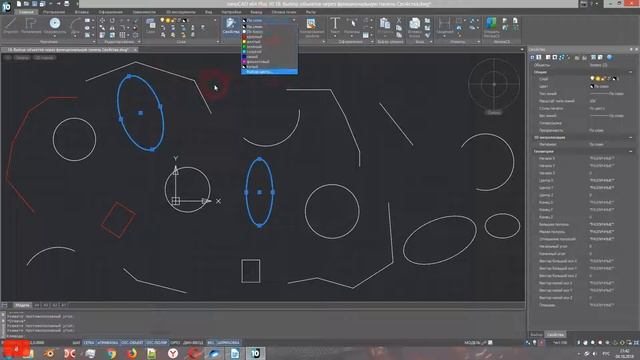Click the cut scissors icon
This screenshot has height=360, width=640.
(x=399, y=20)
